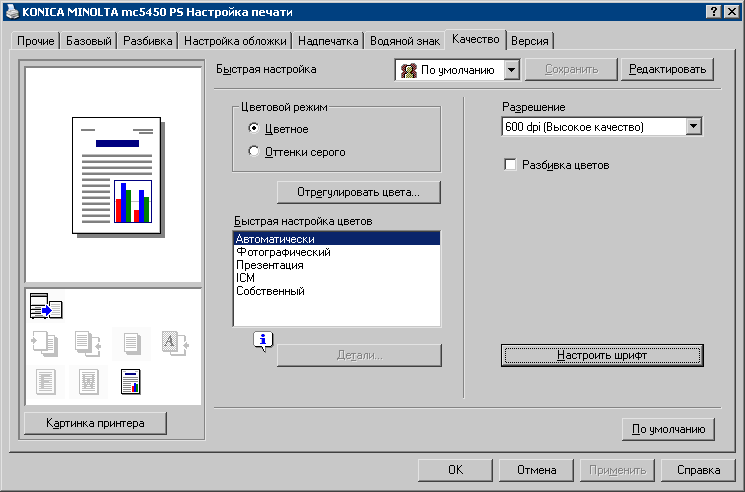Click the info balloon icon near Детали
Image resolution: width=745 pixels, height=492 pixels.
(263, 341)
